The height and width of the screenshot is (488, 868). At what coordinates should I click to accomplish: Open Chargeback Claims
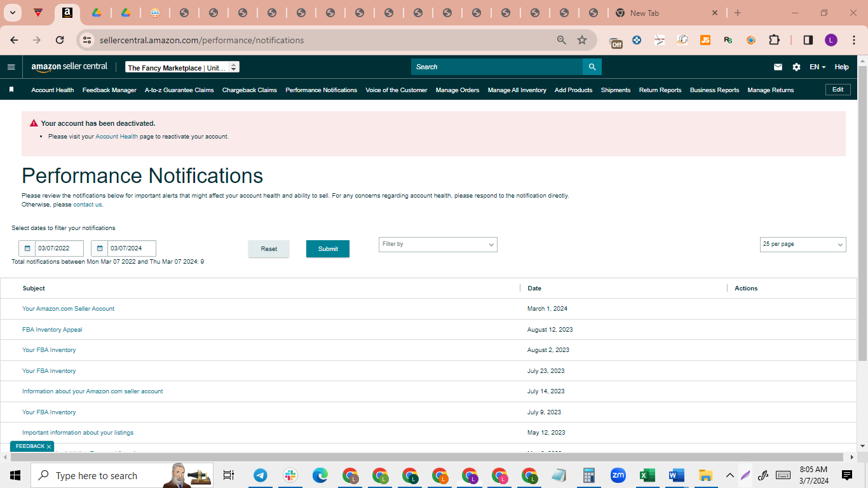click(250, 90)
